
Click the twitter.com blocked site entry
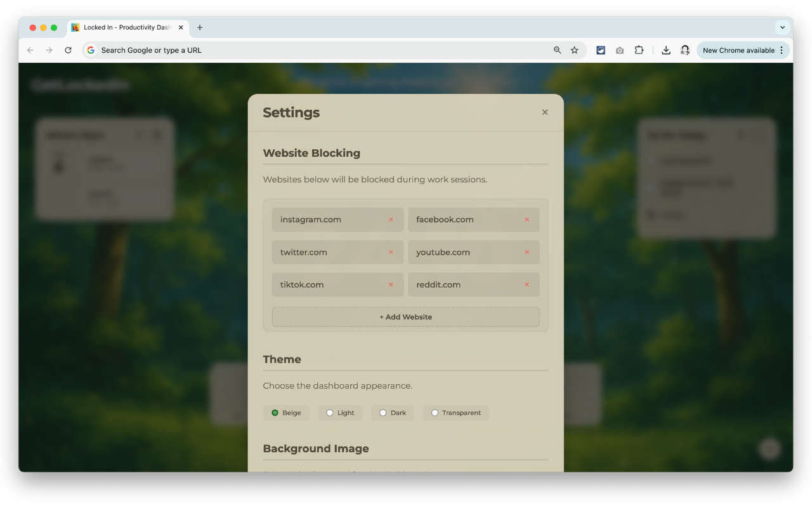[338, 252]
